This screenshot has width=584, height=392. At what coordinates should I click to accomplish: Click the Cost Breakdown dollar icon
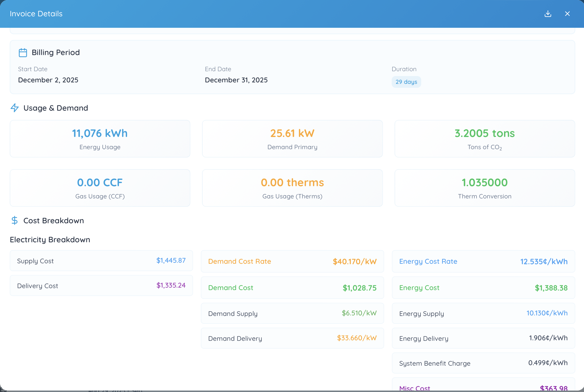[x=14, y=220]
